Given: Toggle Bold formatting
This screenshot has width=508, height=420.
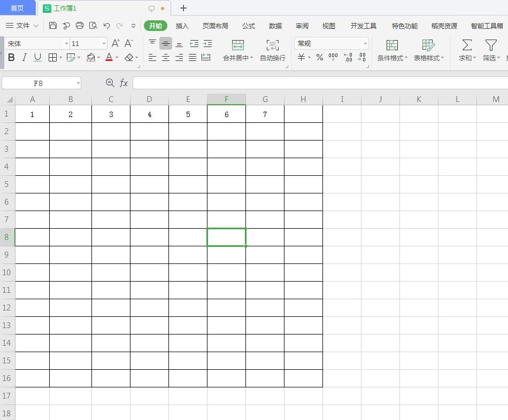Looking at the screenshot, I should pos(11,57).
